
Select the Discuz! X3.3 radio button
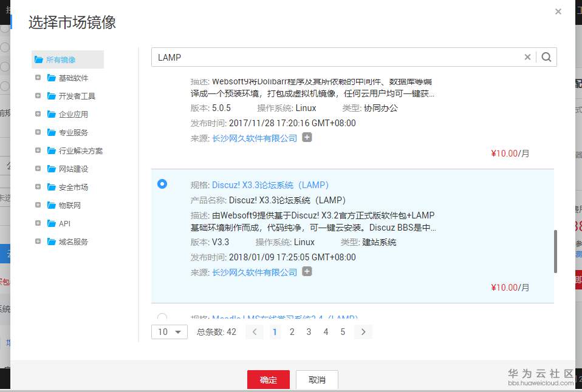(x=162, y=184)
